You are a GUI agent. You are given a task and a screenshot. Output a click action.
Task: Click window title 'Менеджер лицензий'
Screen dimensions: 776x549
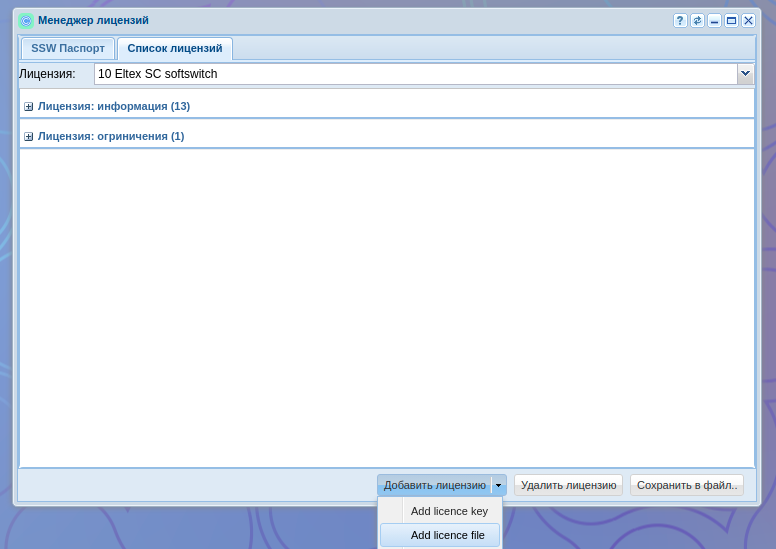[93, 20]
